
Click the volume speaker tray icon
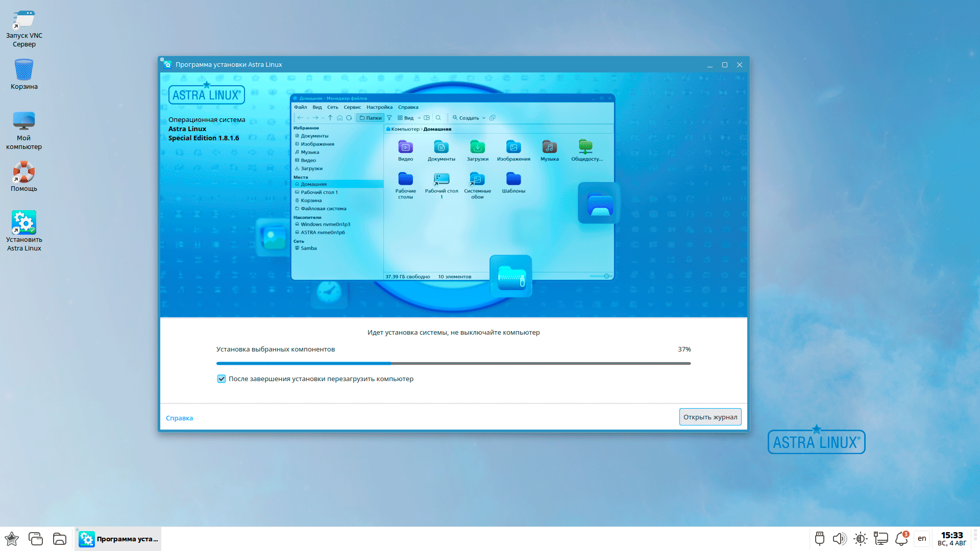[840, 539]
